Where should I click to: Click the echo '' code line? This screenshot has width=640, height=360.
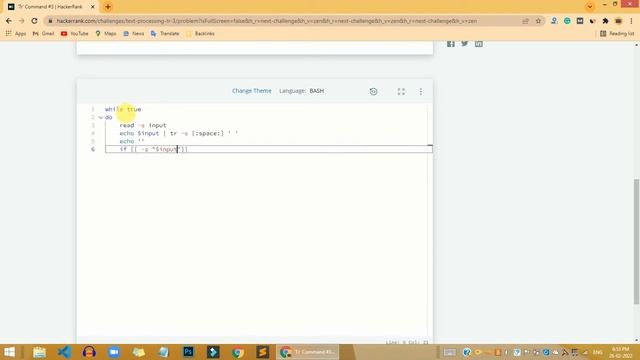(x=132, y=141)
